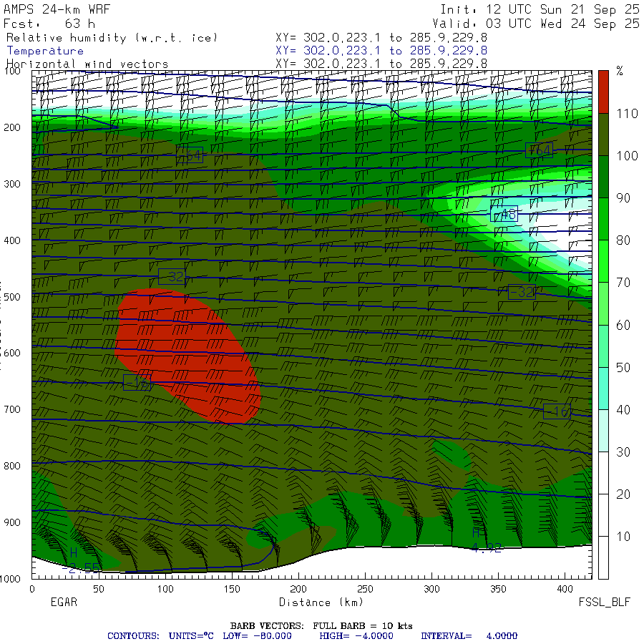Select the 'INTERVAL= 4.0000' value
Image resolution: width=644 pixels, height=644 pixels.
tap(469, 636)
